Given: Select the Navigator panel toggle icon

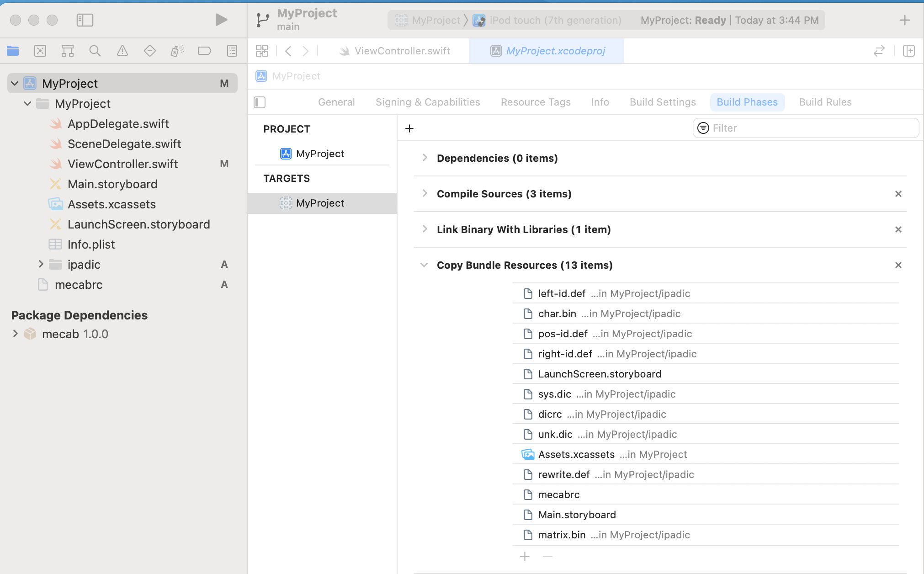Looking at the screenshot, I should (x=85, y=20).
